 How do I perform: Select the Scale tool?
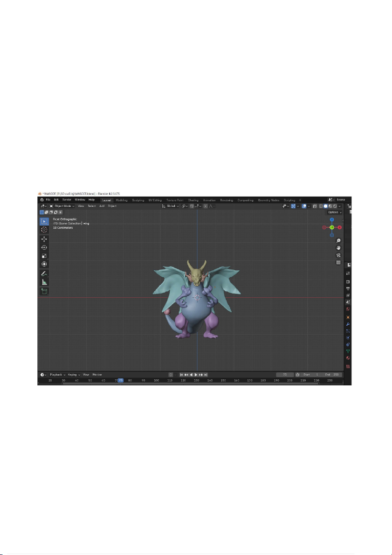[x=44, y=256]
